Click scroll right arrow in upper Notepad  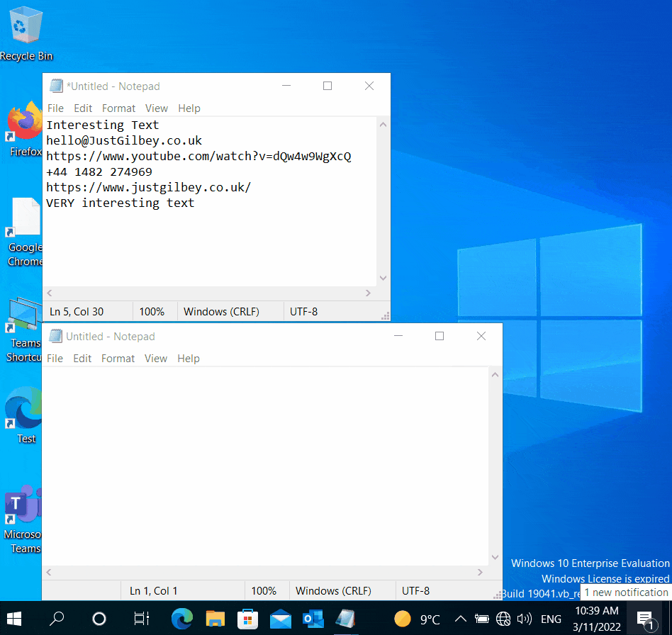(x=368, y=293)
